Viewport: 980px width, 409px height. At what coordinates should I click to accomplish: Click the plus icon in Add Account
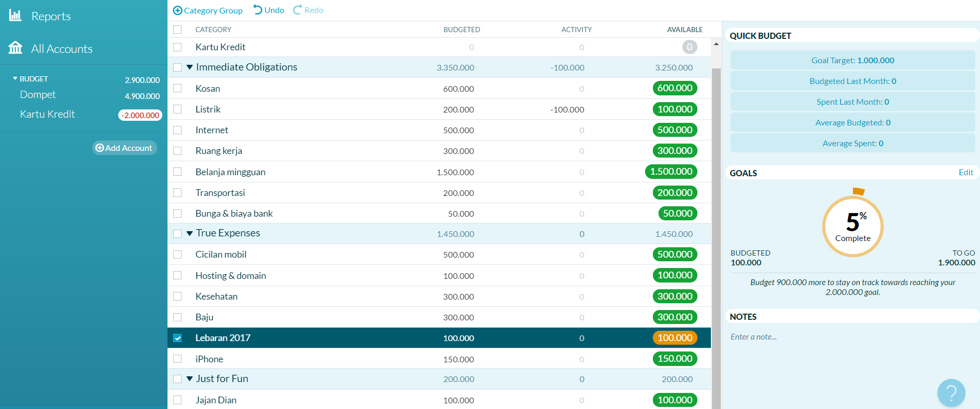click(x=100, y=148)
